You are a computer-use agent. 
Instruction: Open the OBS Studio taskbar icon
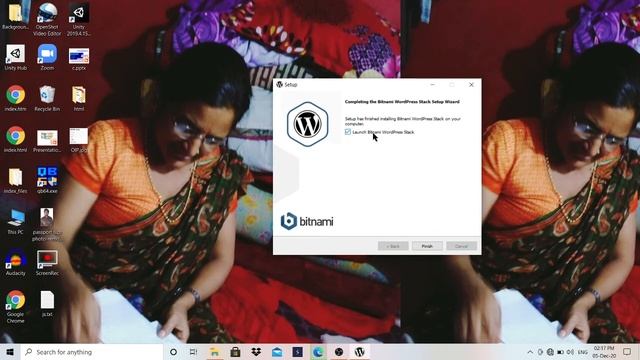point(339,352)
